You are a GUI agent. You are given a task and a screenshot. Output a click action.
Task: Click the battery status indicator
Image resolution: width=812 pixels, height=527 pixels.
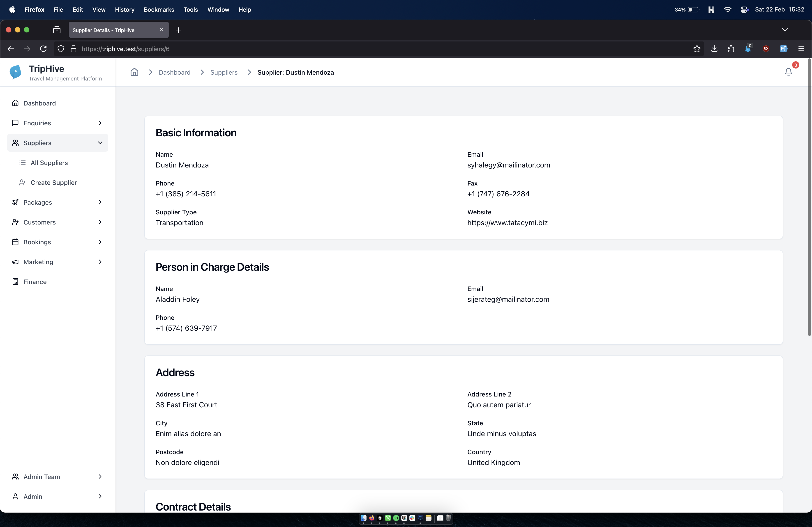(x=687, y=9)
